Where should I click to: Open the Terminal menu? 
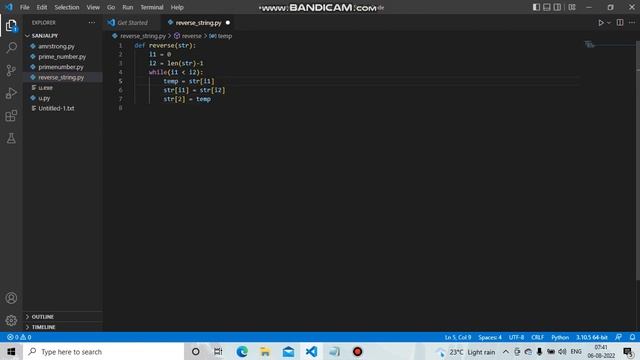152,7
